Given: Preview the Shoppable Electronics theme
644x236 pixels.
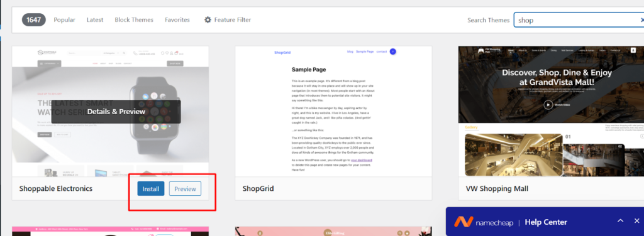Looking at the screenshot, I should pos(185,189).
